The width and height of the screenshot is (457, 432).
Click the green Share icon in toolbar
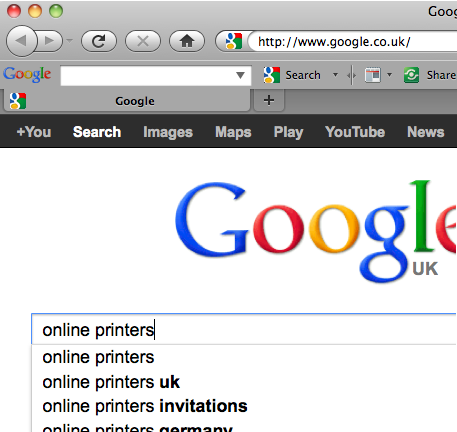[411, 75]
